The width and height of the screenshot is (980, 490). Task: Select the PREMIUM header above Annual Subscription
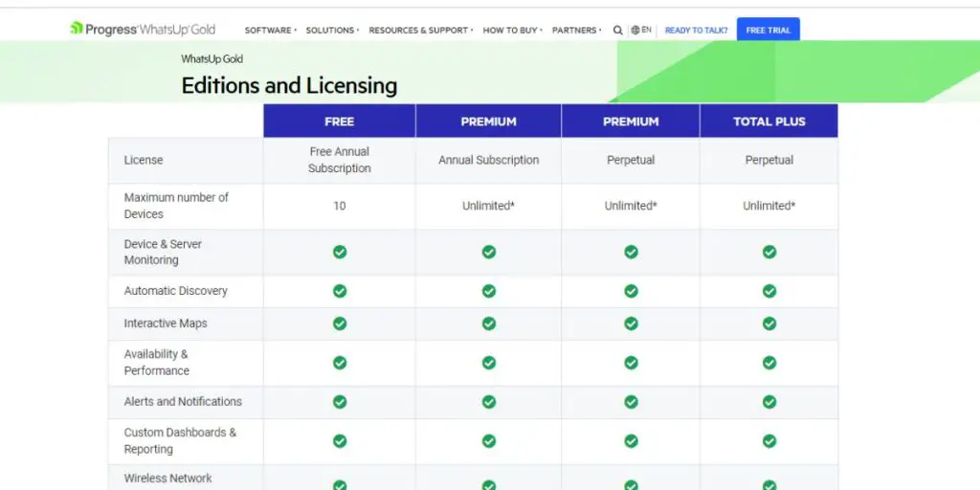(489, 122)
